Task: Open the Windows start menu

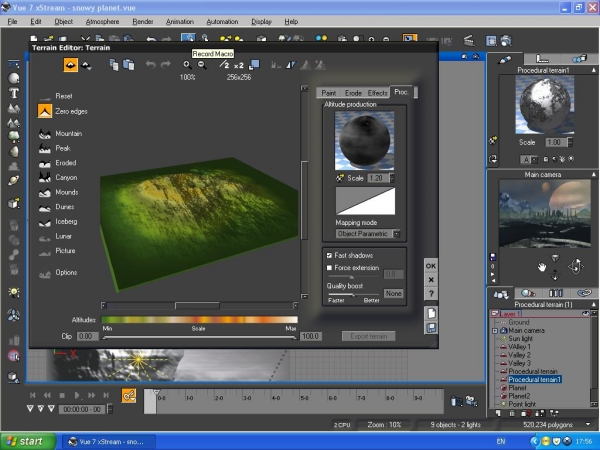Action: coord(28,442)
